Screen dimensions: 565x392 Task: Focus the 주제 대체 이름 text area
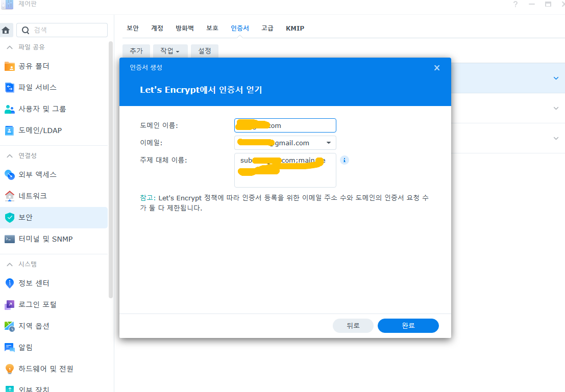[x=285, y=170]
